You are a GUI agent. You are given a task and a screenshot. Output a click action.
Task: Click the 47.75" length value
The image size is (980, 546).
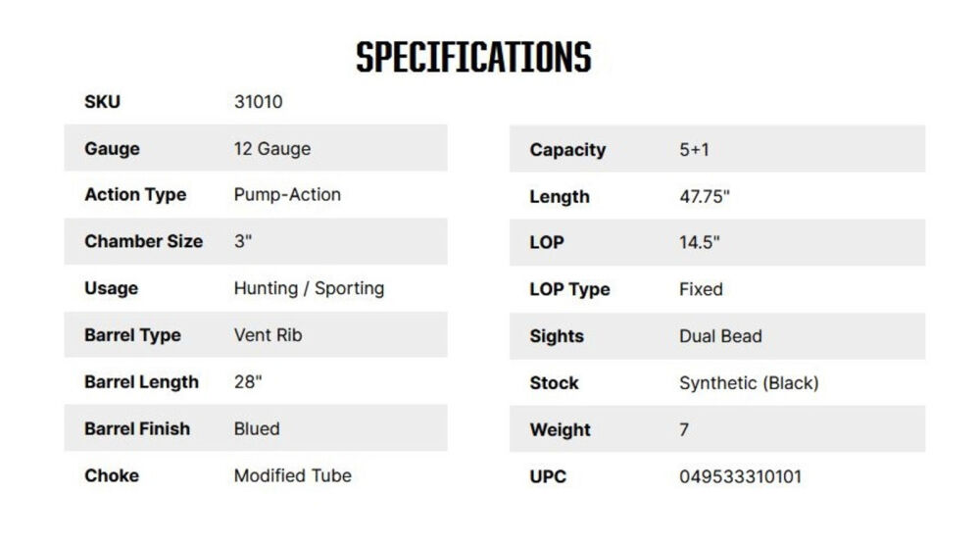pos(705,196)
